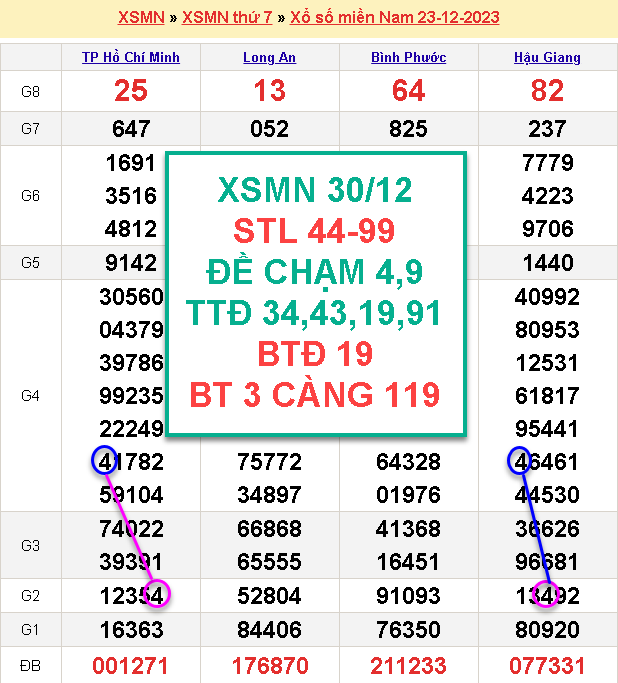Click G2 number 91093
The width and height of the screenshot is (618, 683).
coord(409,596)
